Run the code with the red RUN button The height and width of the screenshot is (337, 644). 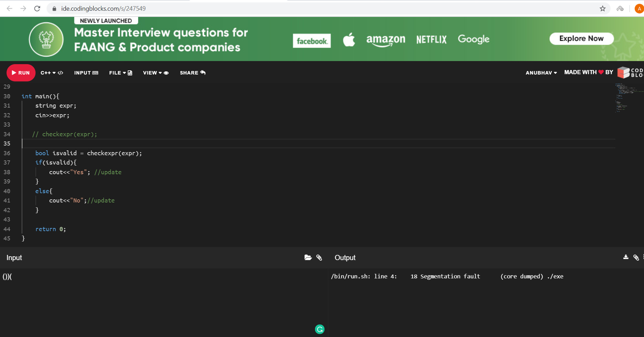tap(21, 73)
